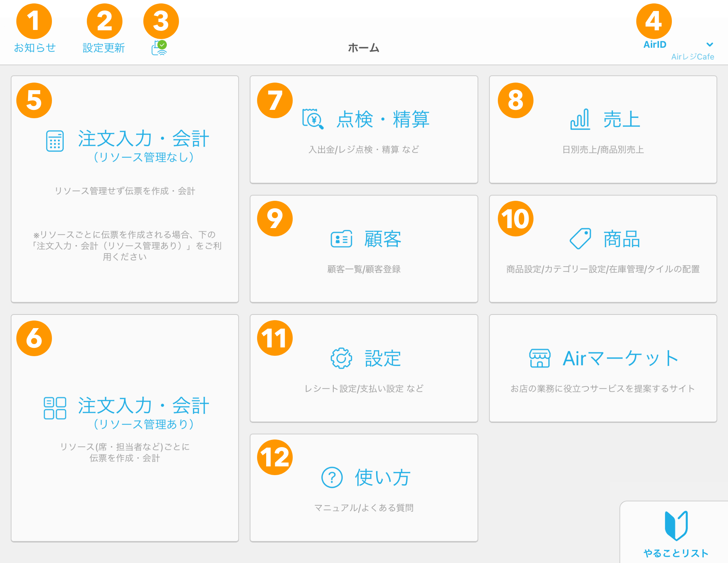
Task: Click the grid icon for resource-managed orders
Action: (x=55, y=408)
